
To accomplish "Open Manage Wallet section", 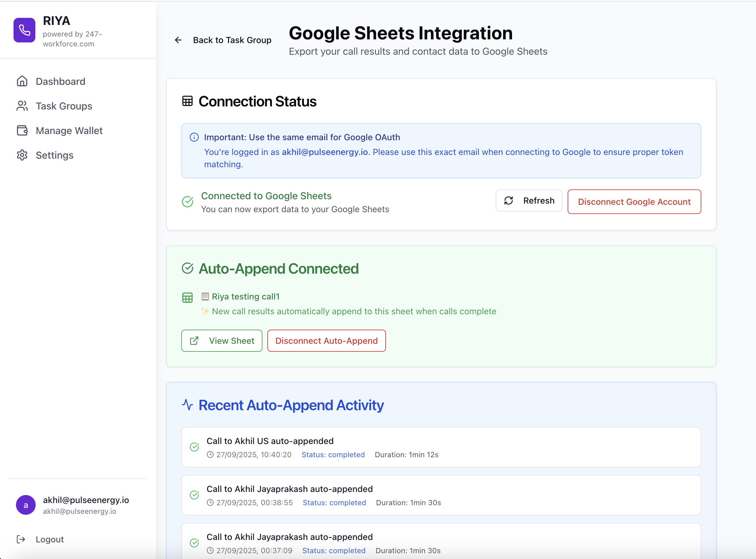I will point(69,131).
